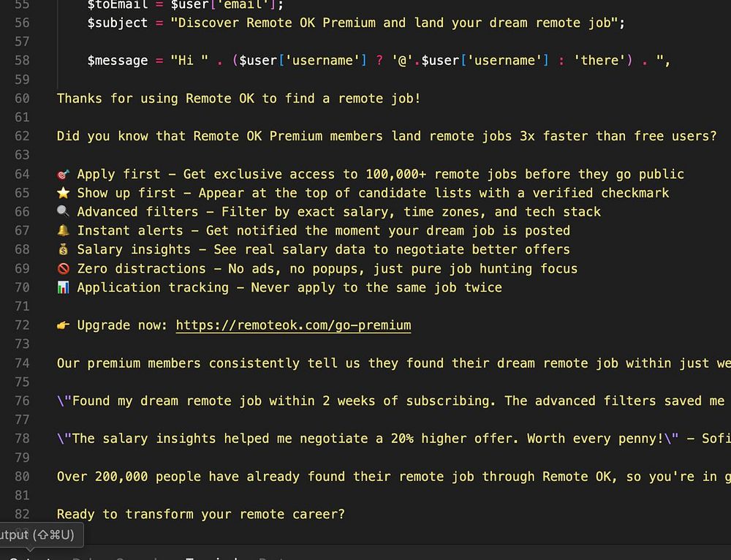Click the prohibited sign emoji before Zero distractions
The width and height of the screenshot is (731, 560).
point(63,269)
